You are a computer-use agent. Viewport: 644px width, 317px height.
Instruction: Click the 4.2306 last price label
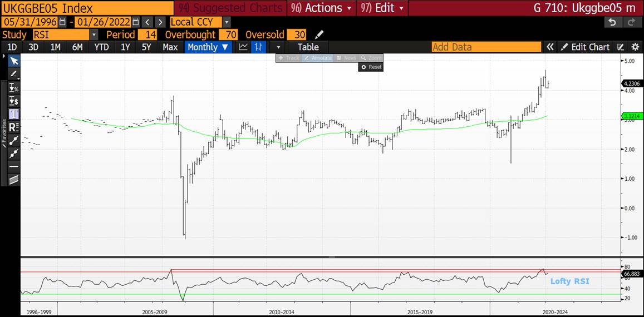(x=632, y=83)
